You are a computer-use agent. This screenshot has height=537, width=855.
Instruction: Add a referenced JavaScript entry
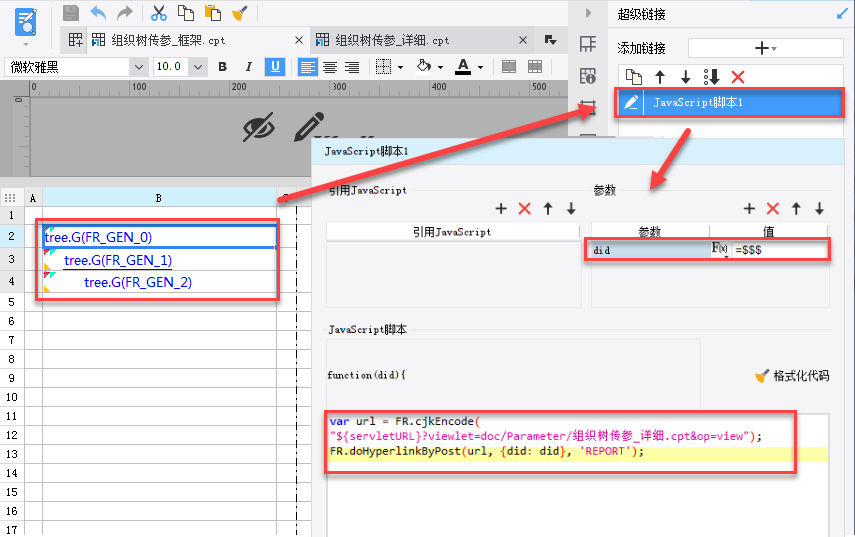click(x=501, y=208)
